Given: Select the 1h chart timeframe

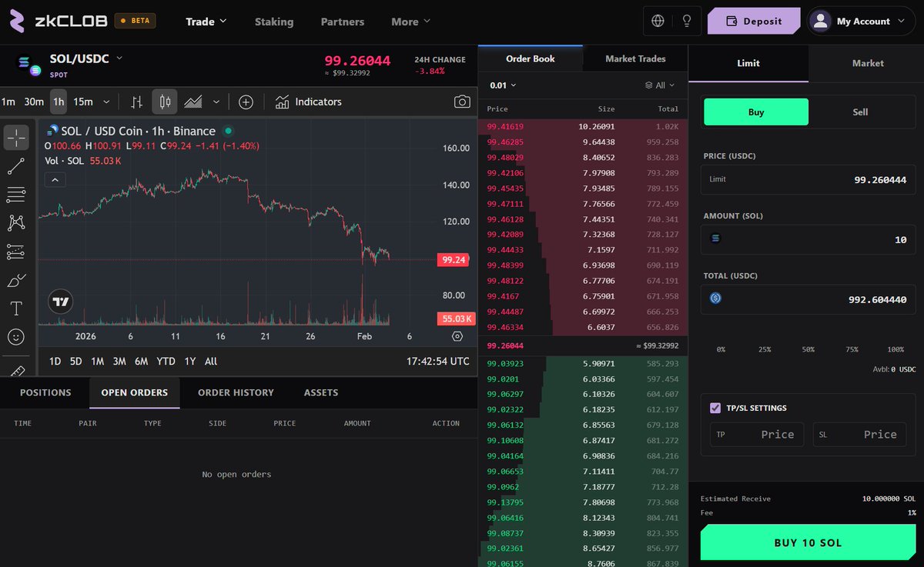Looking at the screenshot, I should [x=59, y=102].
